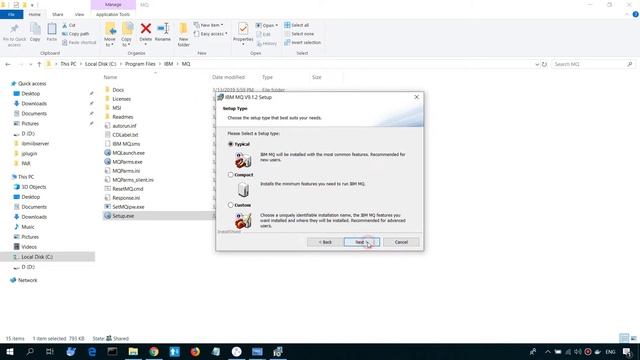Select the Typical setup type radio button
This screenshot has width=640, height=360.
(x=231, y=144)
